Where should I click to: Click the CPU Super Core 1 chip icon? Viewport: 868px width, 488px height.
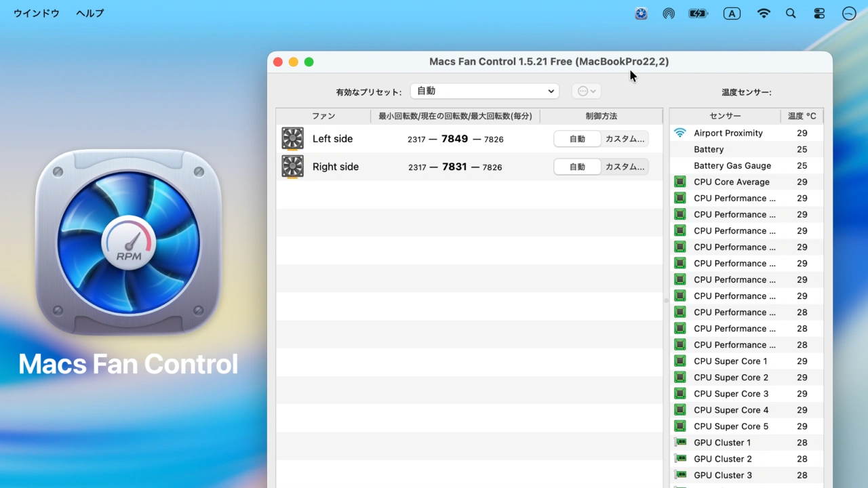pyautogui.click(x=680, y=361)
